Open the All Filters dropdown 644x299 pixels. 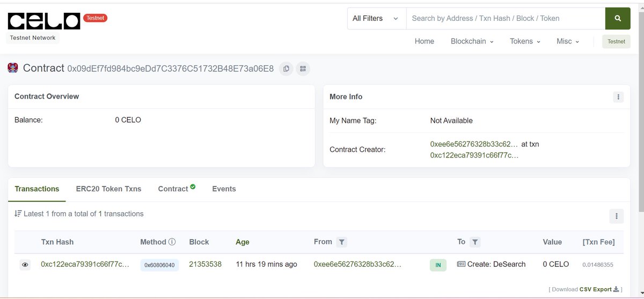(x=377, y=18)
